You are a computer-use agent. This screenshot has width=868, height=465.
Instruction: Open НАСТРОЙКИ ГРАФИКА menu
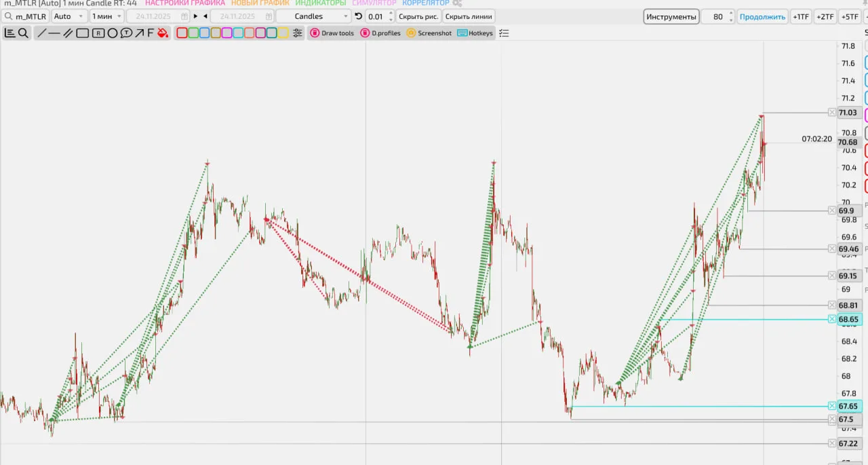pos(185,3)
